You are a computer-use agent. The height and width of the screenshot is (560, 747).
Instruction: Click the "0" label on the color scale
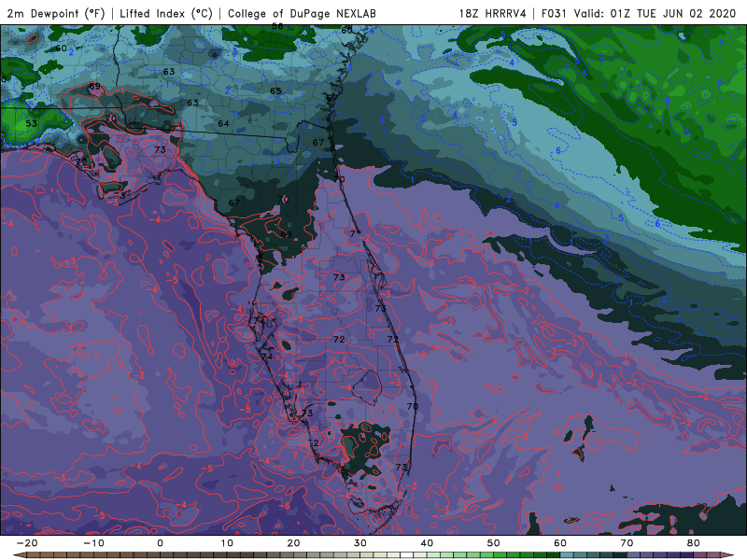click(160, 543)
